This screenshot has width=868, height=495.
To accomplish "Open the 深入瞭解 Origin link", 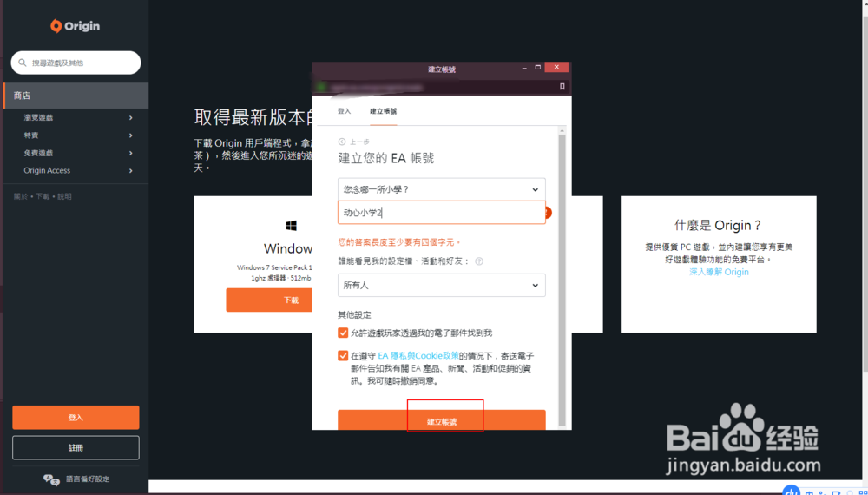I will (719, 272).
